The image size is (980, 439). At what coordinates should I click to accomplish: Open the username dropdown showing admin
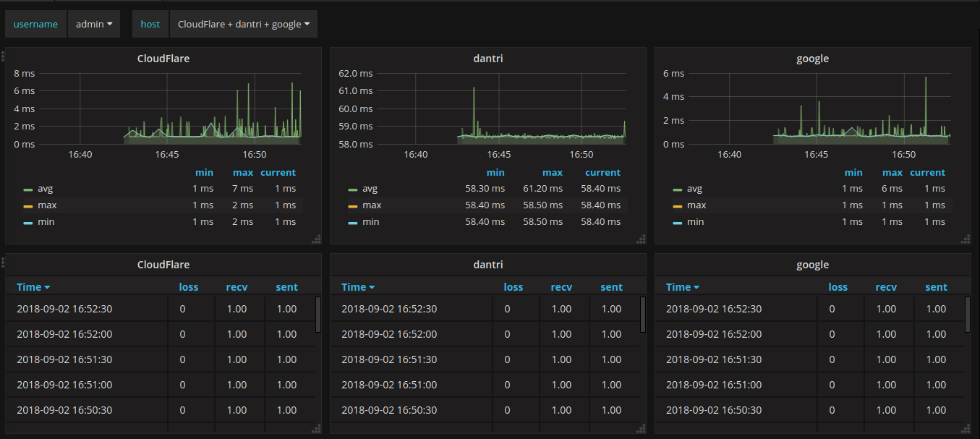pos(93,24)
